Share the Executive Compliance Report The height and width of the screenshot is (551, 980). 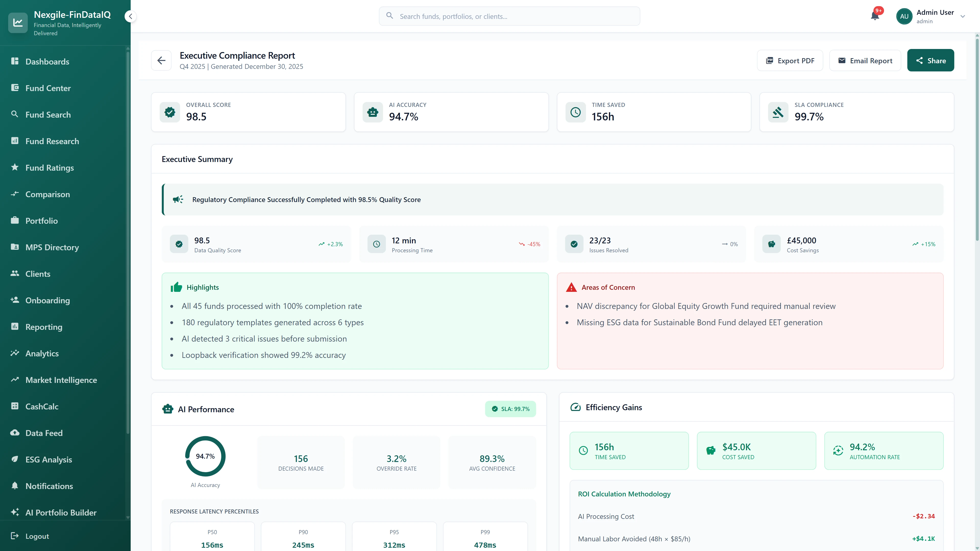930,60
